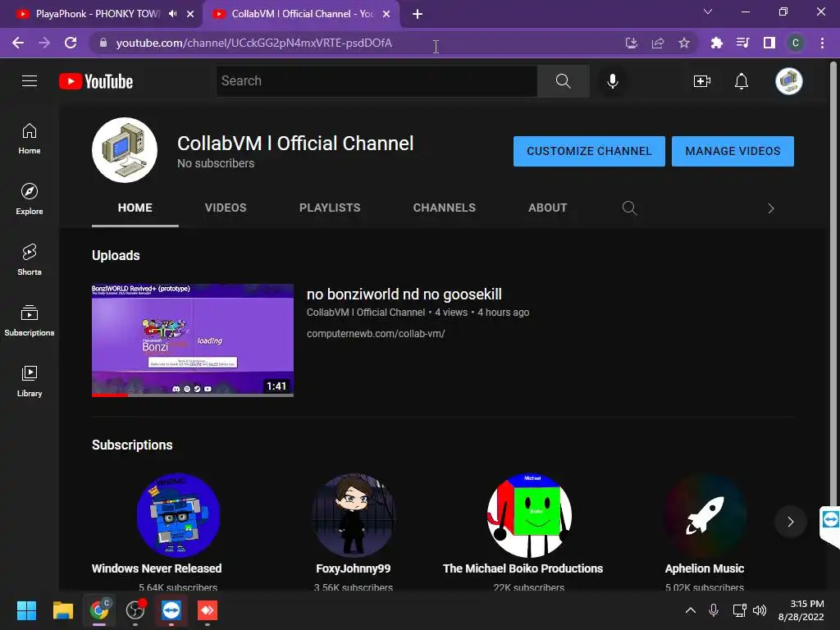
Task: Open Explore in the sidebar
Action: click(x=30, y=199)
